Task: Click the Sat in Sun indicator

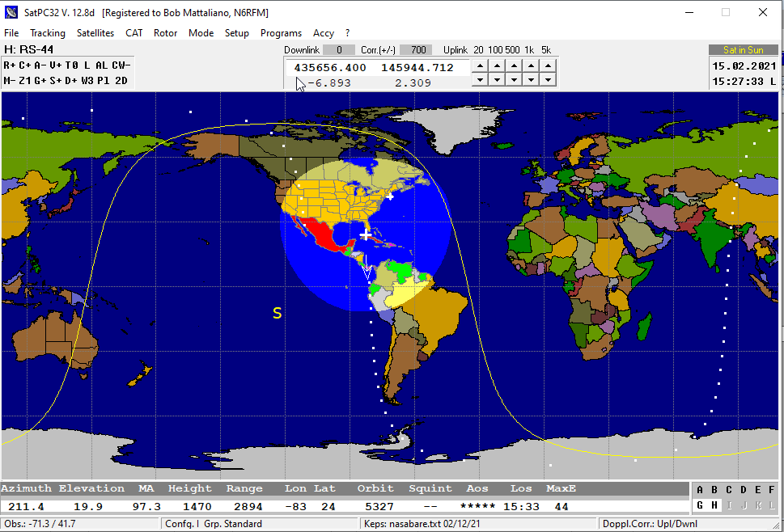Action: [744, 50]
